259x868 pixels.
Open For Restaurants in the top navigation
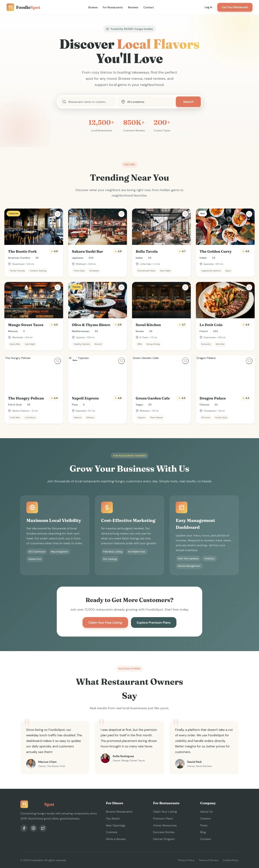(113, 7)
